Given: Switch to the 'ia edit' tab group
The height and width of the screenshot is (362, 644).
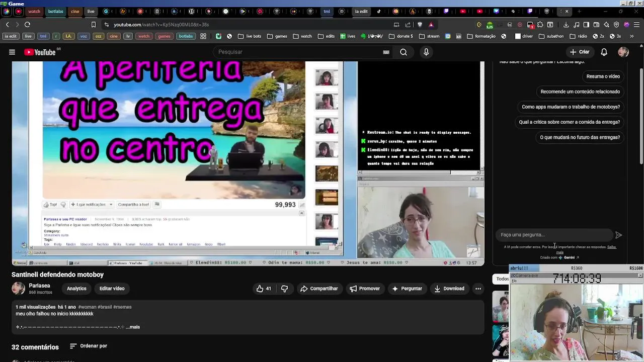Looking at the screenshot, I should (361, 11).
